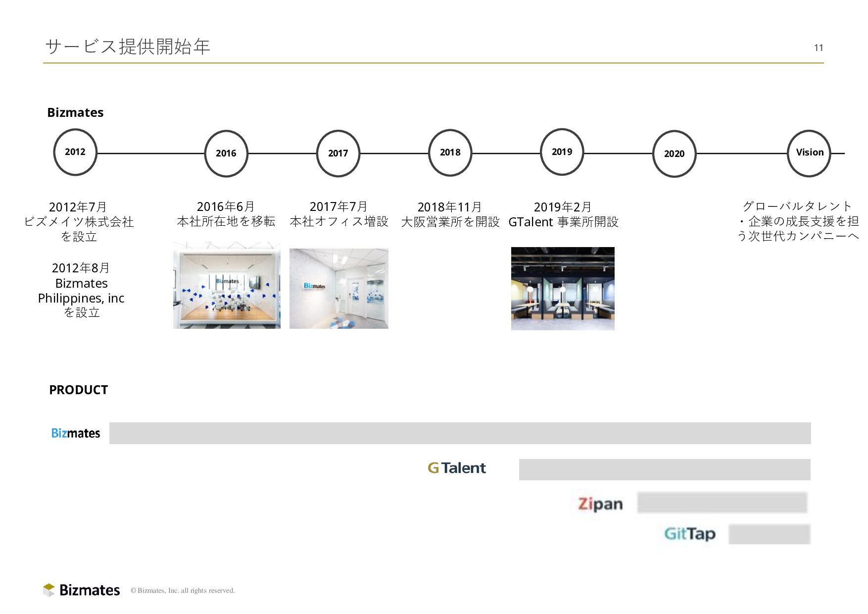Image resolution: width=868 pixels, height=614 pixels.
Task: Click the text ビズメイツ株式会社
Action: [x=79, y=221]
